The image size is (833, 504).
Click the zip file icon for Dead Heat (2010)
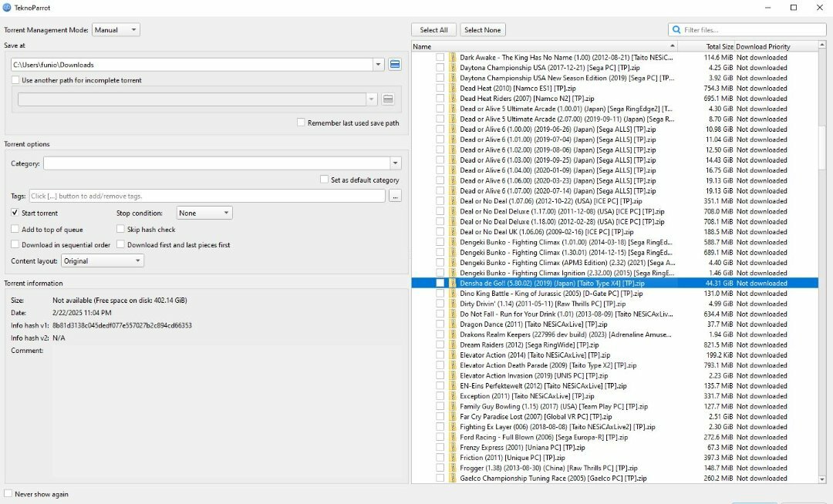pos(453,88)
